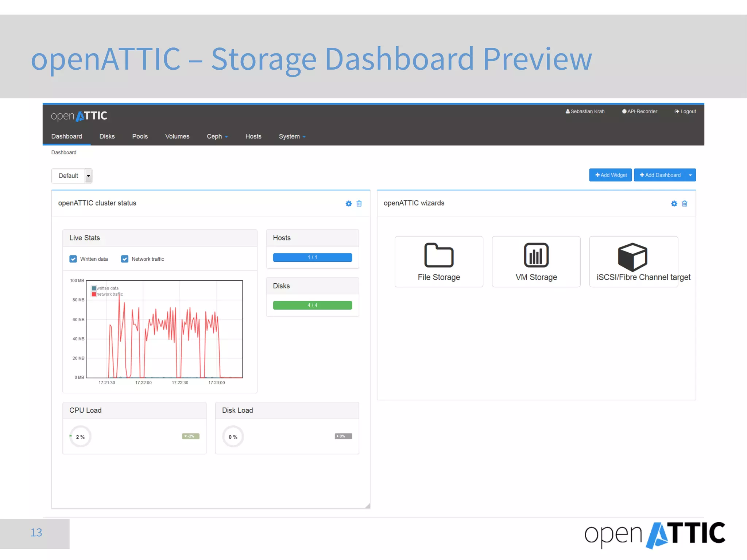The image size is (747, 560).
Task: Click the openATTIC logo in header
Action: (79, 116)
